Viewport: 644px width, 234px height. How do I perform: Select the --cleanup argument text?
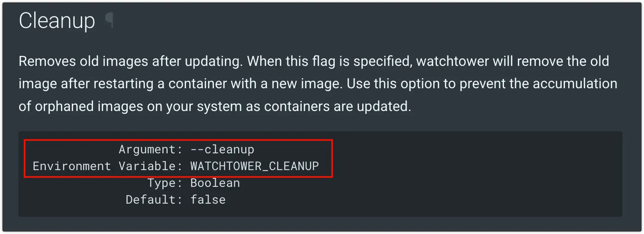pos(222,149)
